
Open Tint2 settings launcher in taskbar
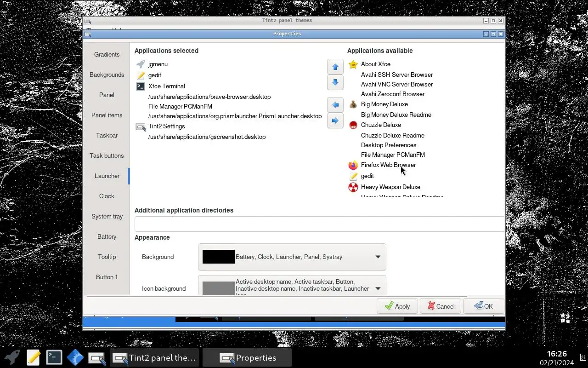(96, 358)
